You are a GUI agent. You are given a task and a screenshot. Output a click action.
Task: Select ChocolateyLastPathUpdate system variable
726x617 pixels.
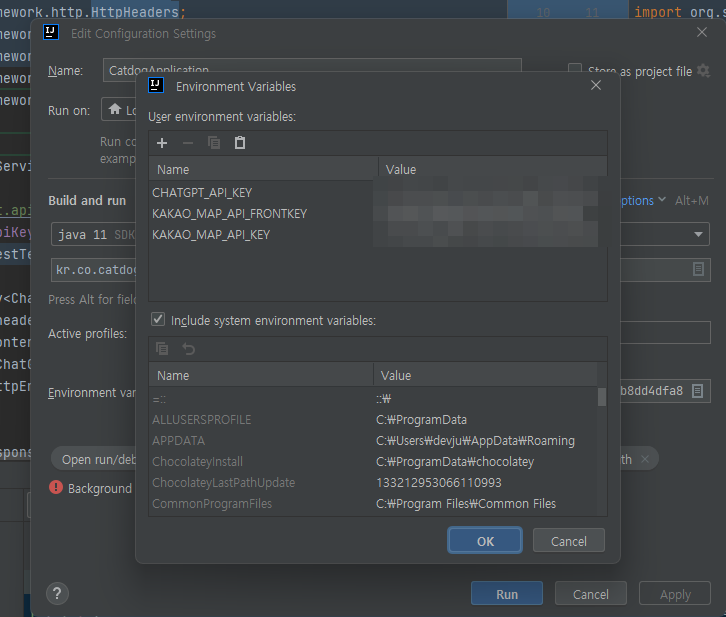point(373,482)
